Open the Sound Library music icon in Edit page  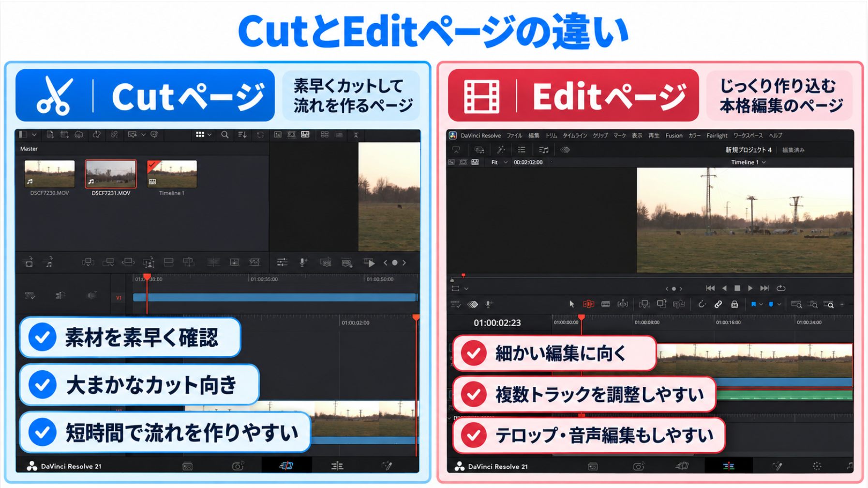(543, 150)
